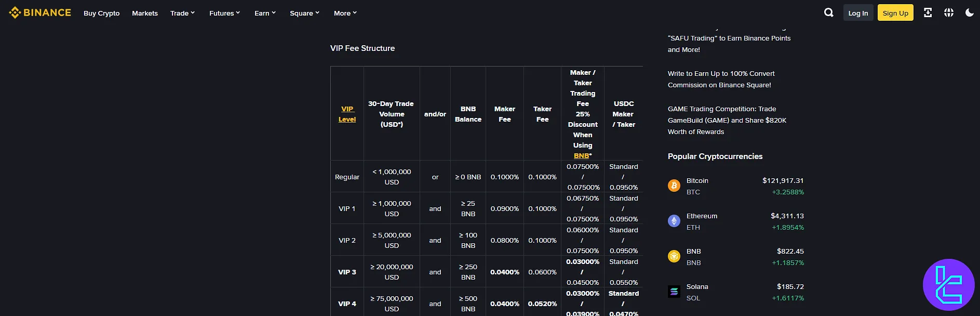Screen dimensions: 980x316
Task: Click VIP 1 maker fee 0.0900%
Action: pos(505,208)
